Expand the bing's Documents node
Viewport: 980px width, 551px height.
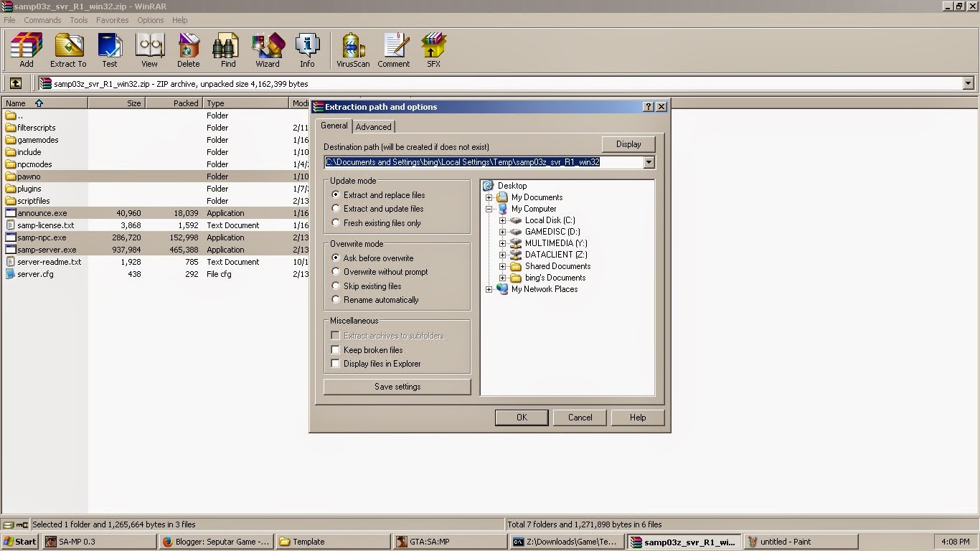[503, 278]
